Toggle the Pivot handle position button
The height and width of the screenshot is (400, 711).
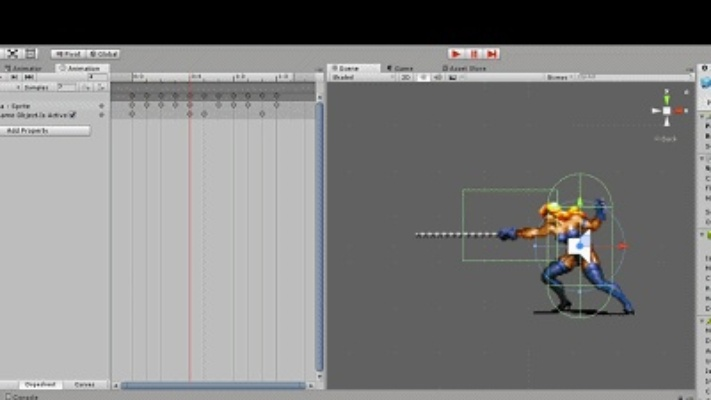click(68, 54)
